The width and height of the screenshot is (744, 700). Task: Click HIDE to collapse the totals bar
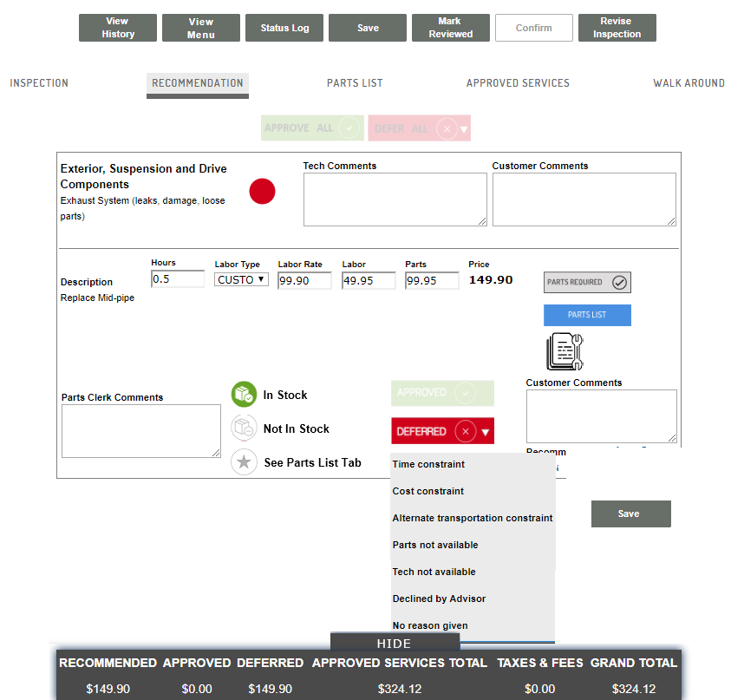click(x=395, y=643)
